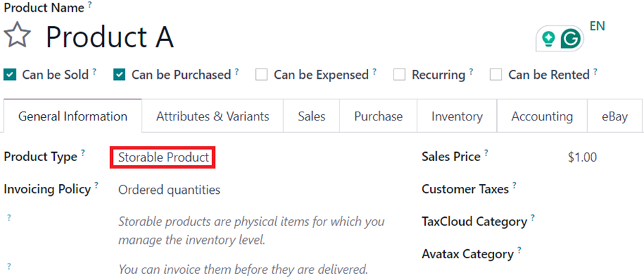Click the lightbulb suggestion icon
644x278 pixels.
coord(548,39)
